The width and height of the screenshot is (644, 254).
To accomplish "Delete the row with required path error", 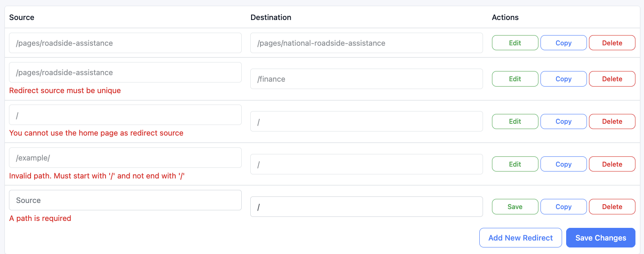I will point(612,207).
